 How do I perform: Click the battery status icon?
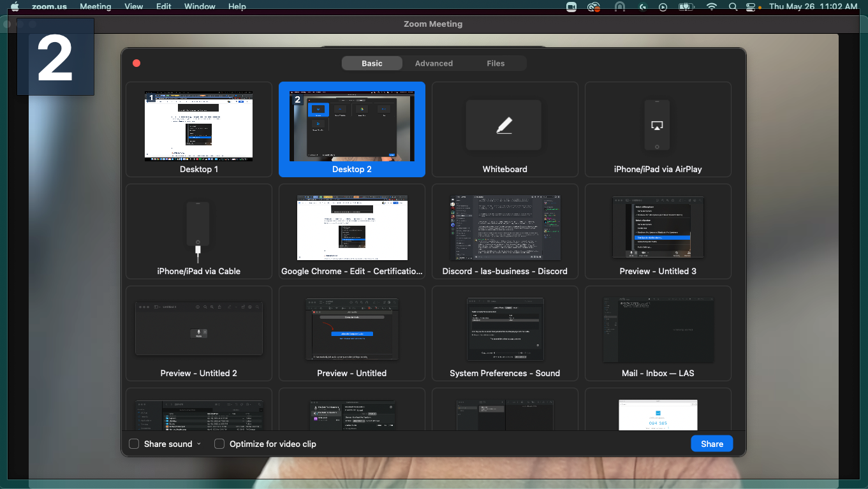(x=686, y=7)
